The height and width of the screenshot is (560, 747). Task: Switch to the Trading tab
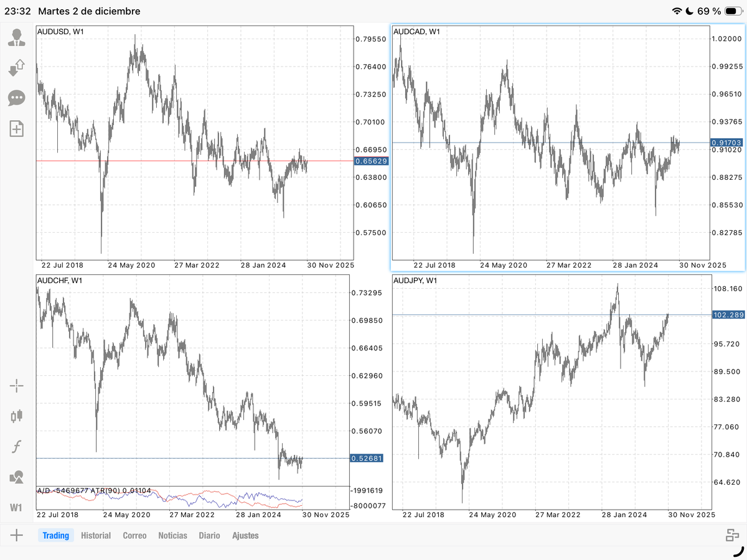pyautogui.click(x=56, y=535)
